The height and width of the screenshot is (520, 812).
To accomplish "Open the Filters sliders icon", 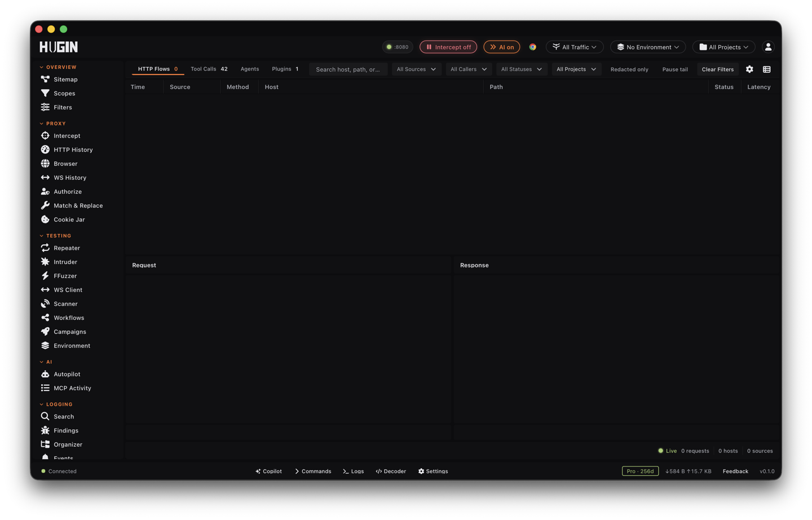I will [45, 107].
